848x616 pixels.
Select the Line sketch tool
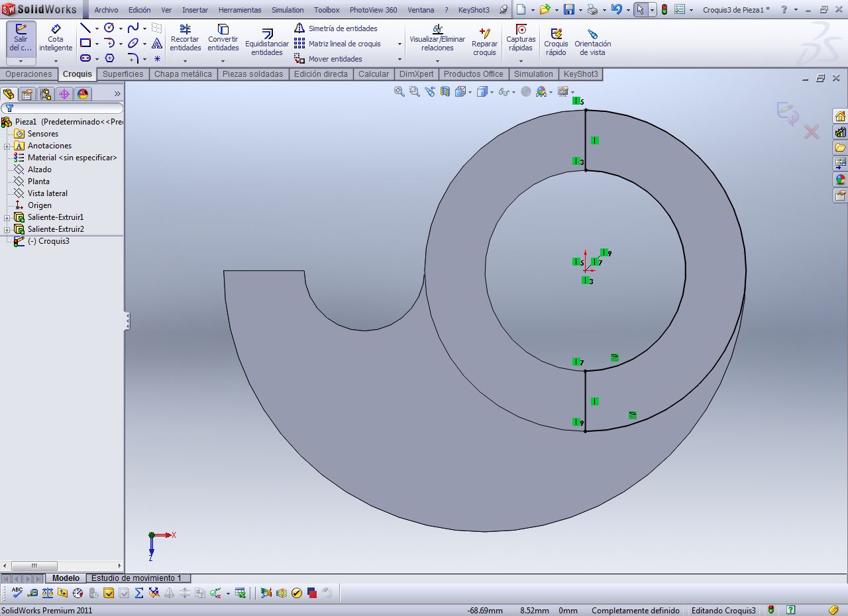[85, 28]
